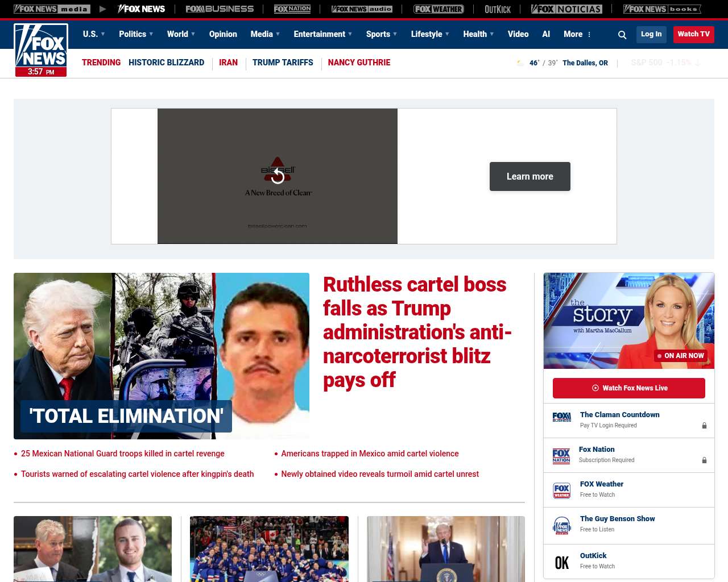Expand the U.S. dropdown menu
Image resolution: width=728 pixels, height=582 pixels.
point(94,34)
